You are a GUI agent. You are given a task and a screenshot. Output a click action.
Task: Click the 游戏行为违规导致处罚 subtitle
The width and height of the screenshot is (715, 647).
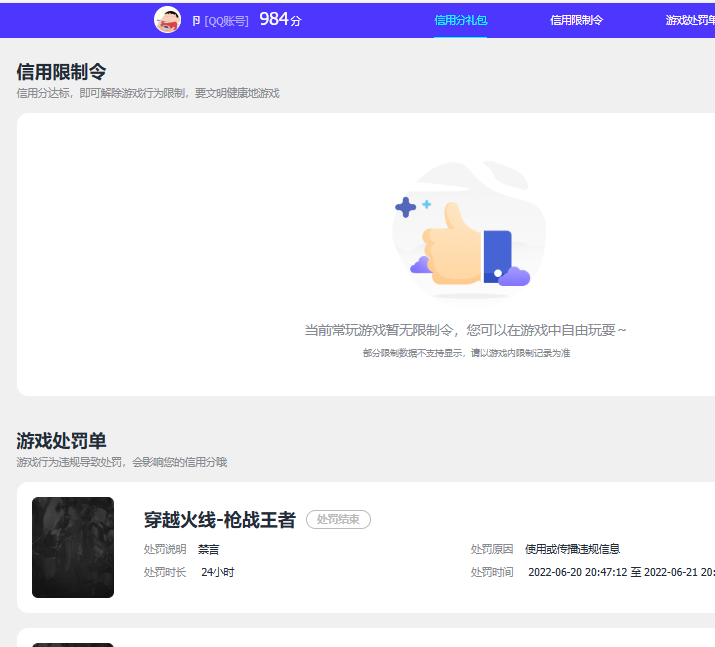pos(122,462)
